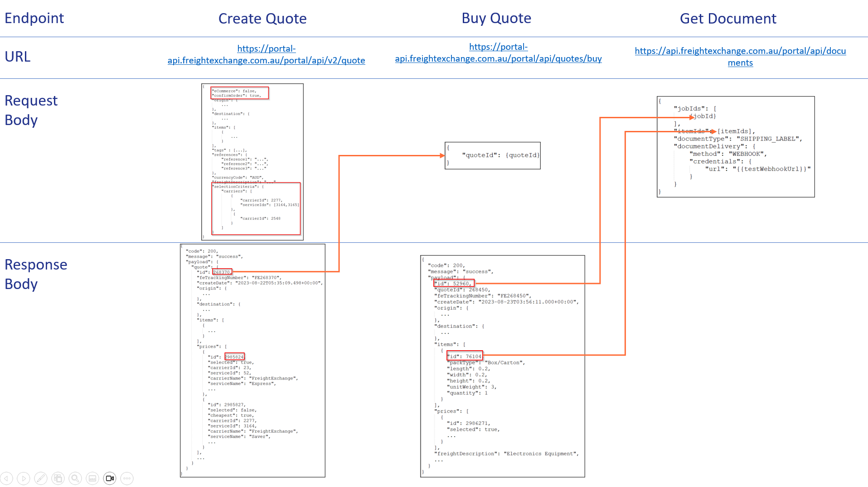Select the quoteId request body box
868x487 pixels.
492,155
